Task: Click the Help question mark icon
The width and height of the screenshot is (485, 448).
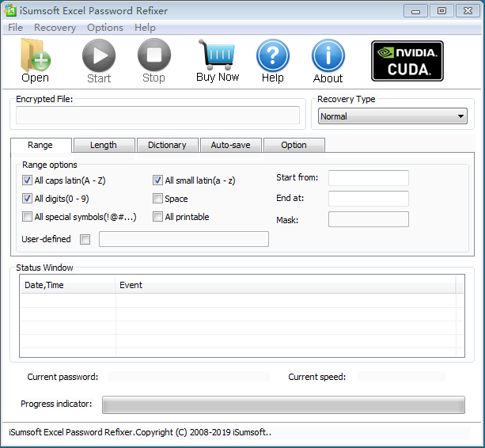Action: [272, 55]
